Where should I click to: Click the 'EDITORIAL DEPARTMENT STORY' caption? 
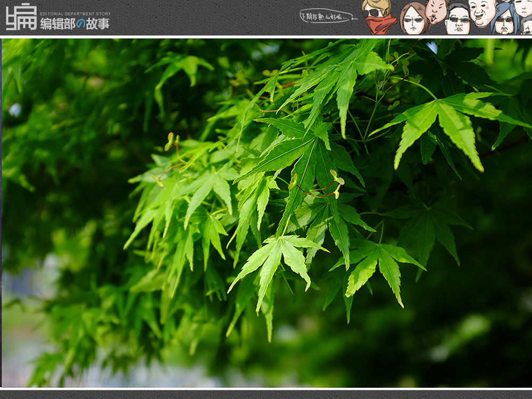(x=76, y=14)
